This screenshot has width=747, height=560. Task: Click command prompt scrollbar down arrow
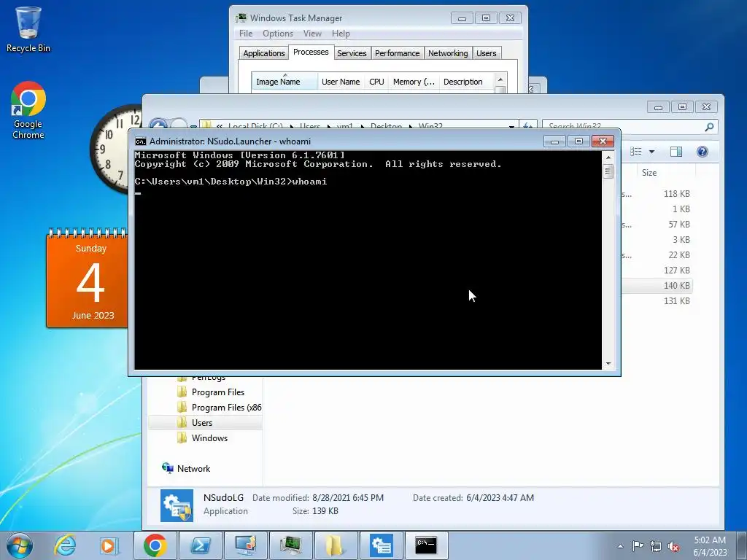click(608, 364)
